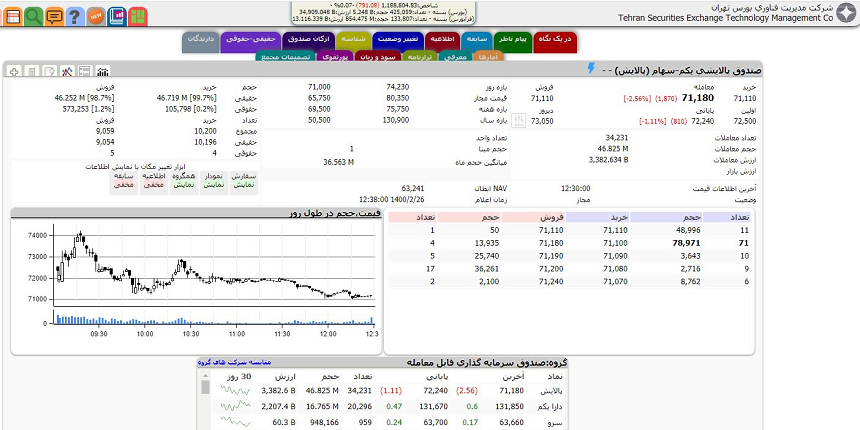
Task: Open the orange chat messages icon
Action: click(54, 16)
